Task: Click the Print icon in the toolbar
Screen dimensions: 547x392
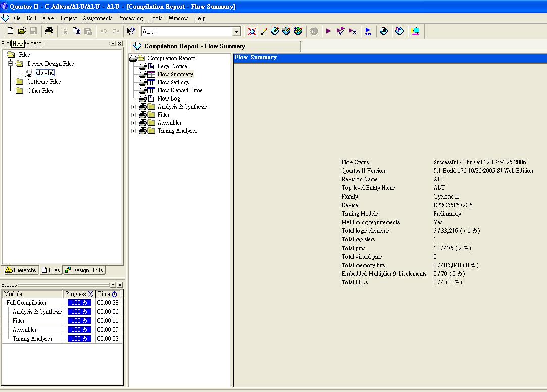Action: pos(49,31)
